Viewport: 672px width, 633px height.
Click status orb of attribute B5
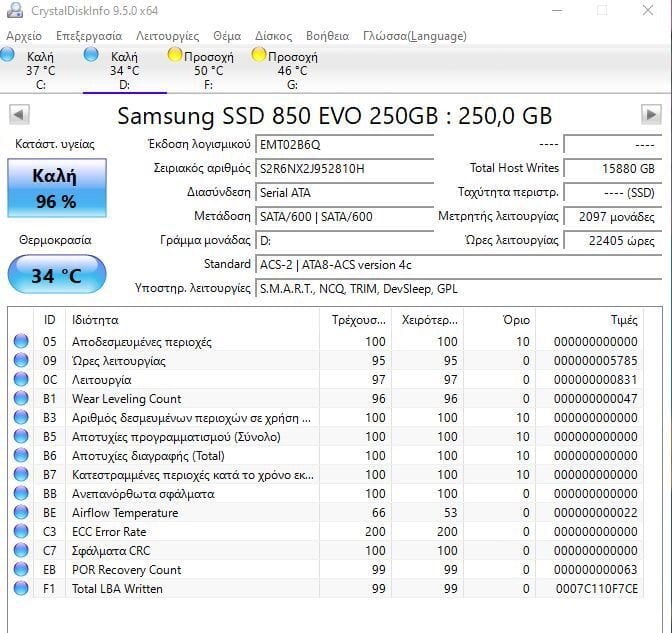(x=21, y=436)
